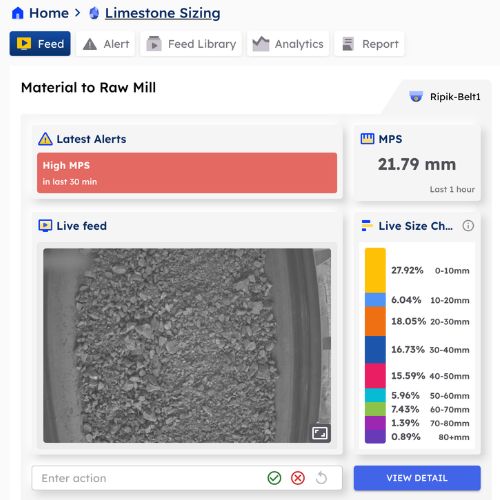
Task: Select the pink 40-50mm color segment
Action: pos(375,376)
